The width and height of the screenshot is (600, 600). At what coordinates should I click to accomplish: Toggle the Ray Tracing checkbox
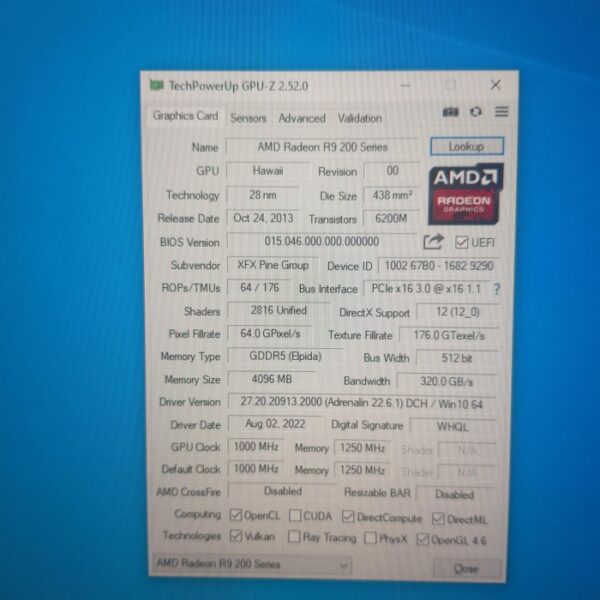293,536
